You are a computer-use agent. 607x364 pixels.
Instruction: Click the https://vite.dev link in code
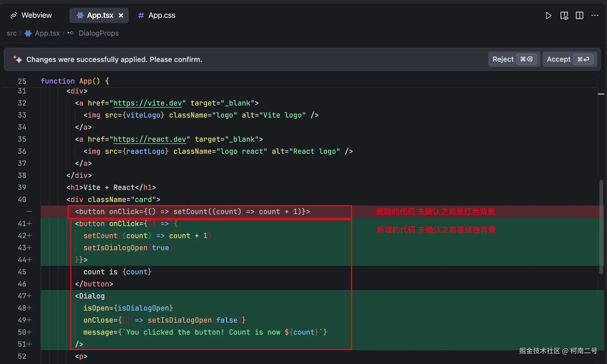click(x=147, y=103)
